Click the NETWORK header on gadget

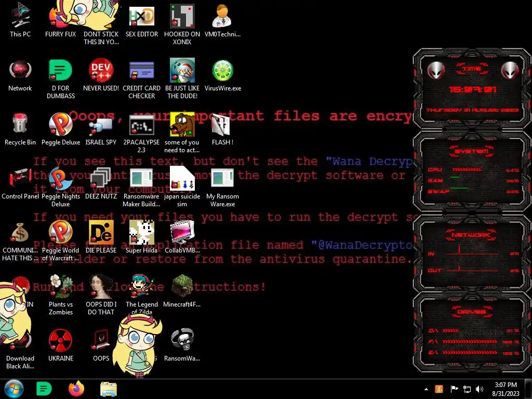pos(471,235)
